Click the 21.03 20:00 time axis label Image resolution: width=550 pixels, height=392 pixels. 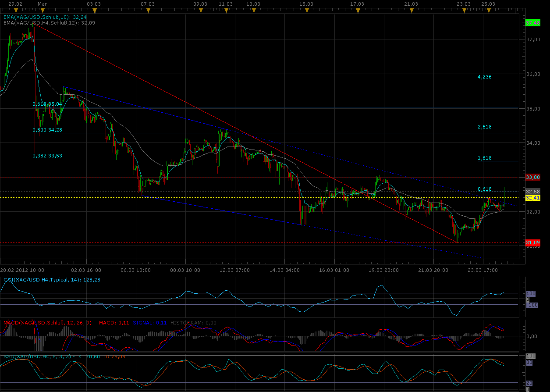pos(433,270)
